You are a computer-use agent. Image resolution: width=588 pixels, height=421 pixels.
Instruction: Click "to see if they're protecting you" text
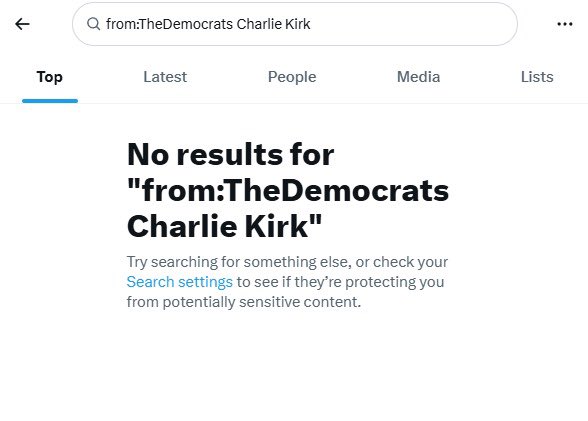point(340,282)
